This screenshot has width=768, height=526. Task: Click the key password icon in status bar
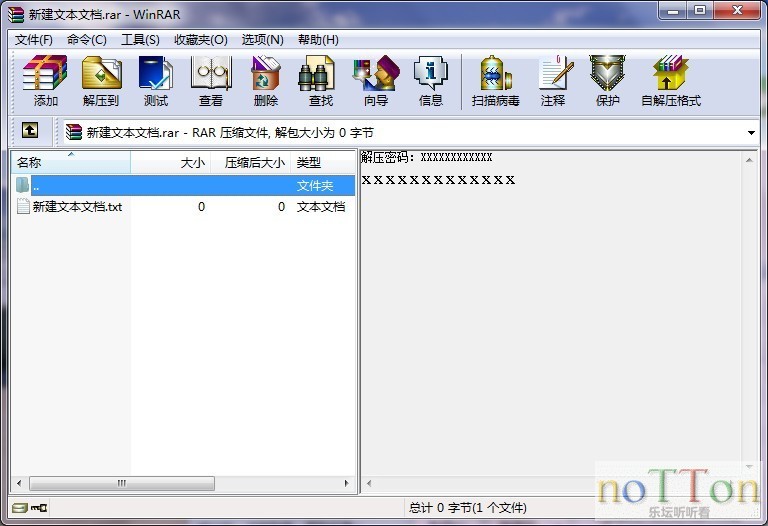point(39,508)
